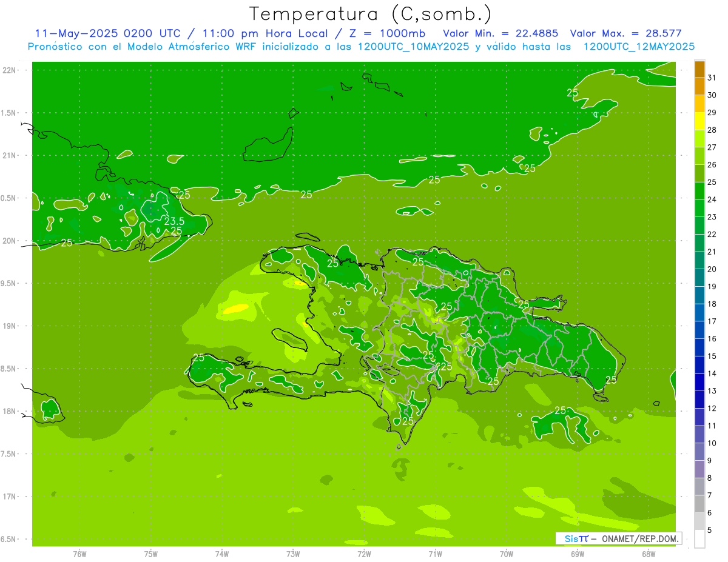Click the '23.5' contour label over Cuba
The image size is (728, 562).
pyautogui.click(x=174, y=221)
